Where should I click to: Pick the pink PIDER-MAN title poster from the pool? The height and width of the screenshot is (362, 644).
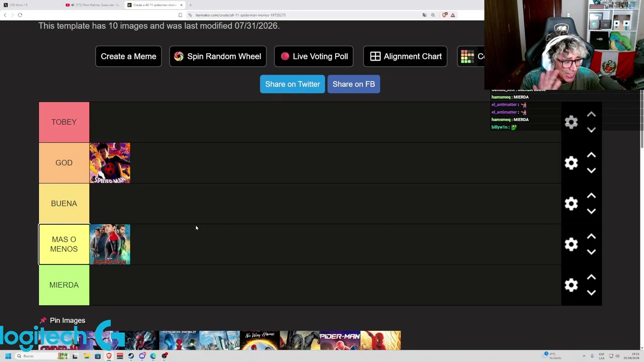(341, 340)
